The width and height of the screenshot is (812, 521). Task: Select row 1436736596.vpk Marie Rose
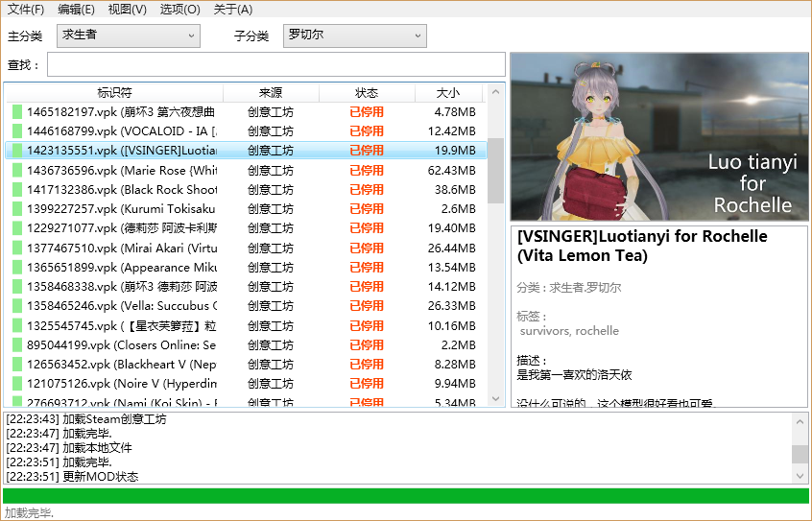[246, 170]
